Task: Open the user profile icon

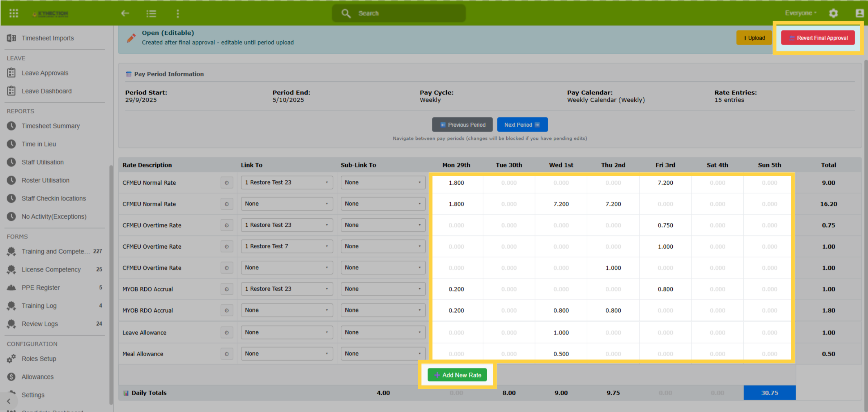Action: (860, 13)
